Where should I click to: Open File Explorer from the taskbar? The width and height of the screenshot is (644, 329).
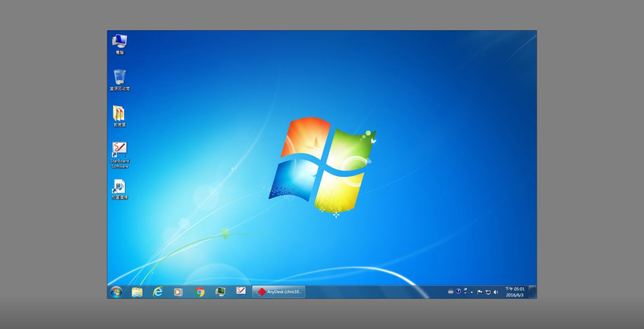coord(137,292)
